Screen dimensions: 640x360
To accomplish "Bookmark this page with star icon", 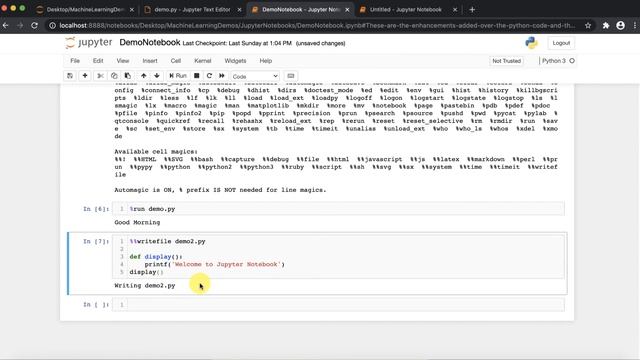I will click(588, 25).
